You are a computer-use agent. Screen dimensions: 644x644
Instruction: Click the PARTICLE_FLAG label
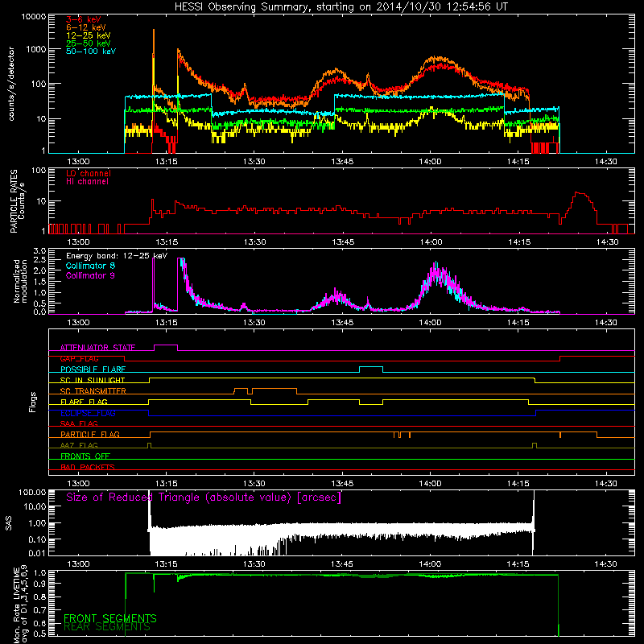(x=90, y=435)
